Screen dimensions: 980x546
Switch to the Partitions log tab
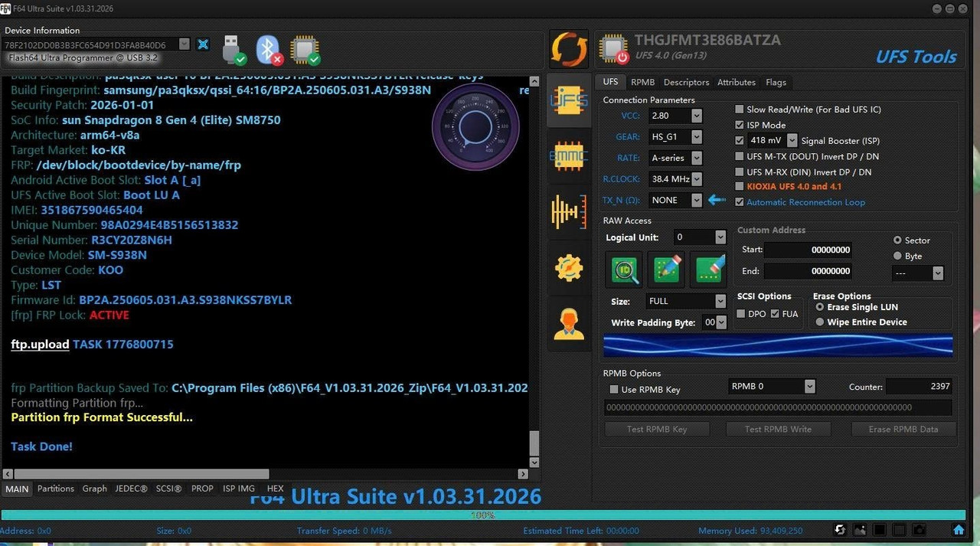[56, 489]
